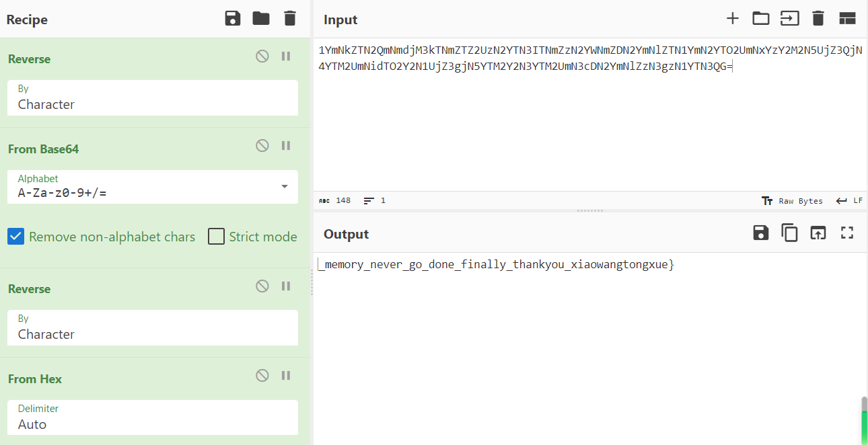Click Raw Bytes encoding selector
This screenshot has height=445, width=868.
(793, 201)
